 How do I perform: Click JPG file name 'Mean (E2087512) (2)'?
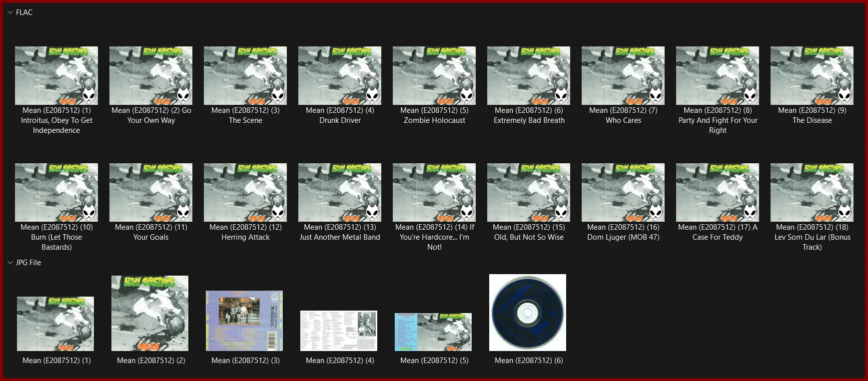coord(151,361)
